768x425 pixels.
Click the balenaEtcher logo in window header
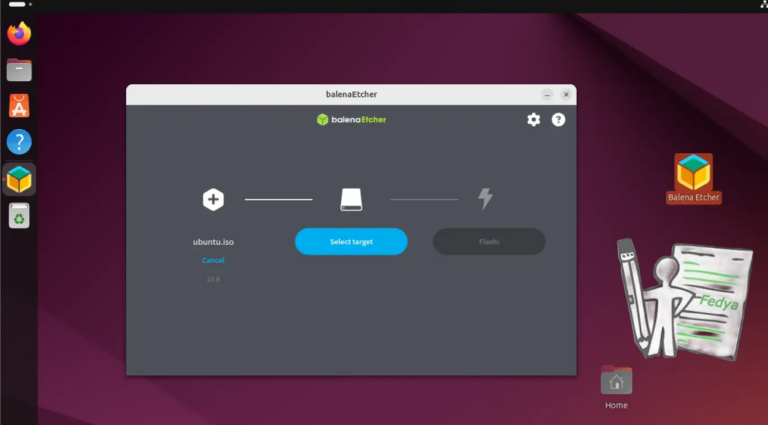pos(351,119)
